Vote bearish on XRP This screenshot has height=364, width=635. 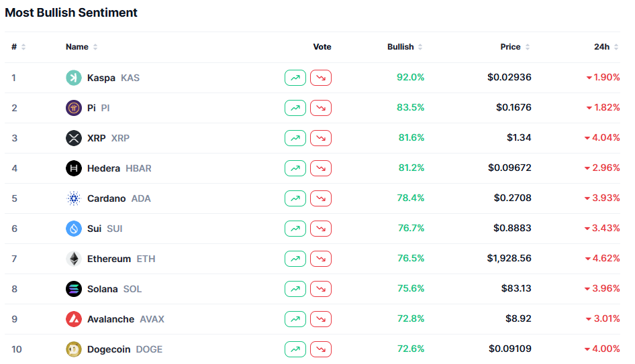click(321, 138)
